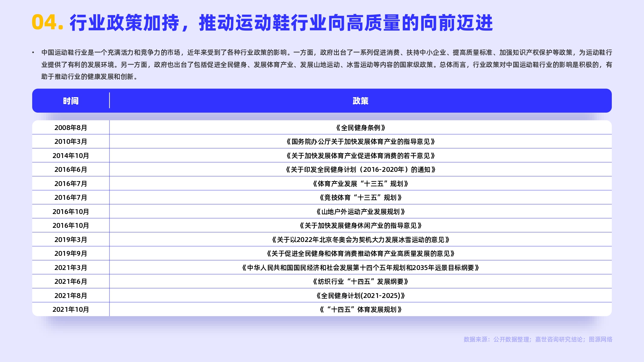This screenshot has height=362, width=644.
Task: Click the 2019年9月 date cell
Action: [71, 254]
